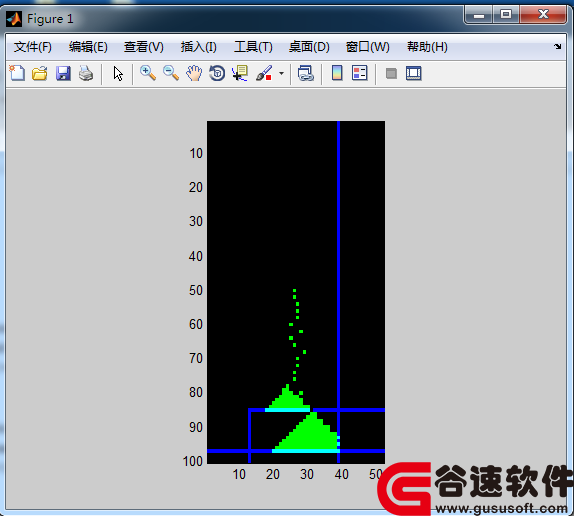Select the Edit Plot arrow tool

click(118, 74)
